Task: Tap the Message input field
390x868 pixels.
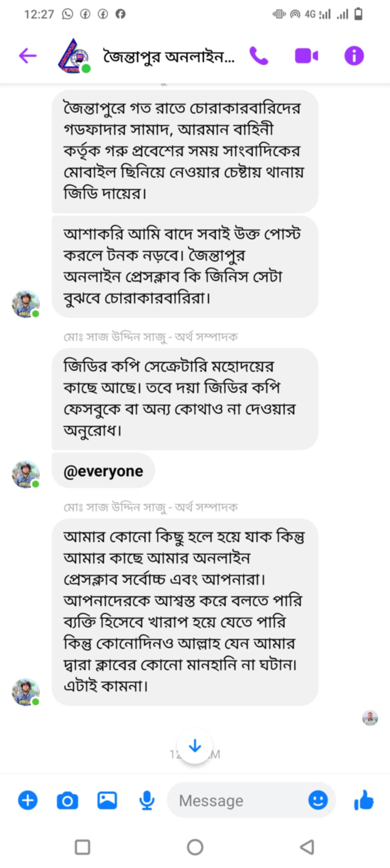Action: click(237, 800)
